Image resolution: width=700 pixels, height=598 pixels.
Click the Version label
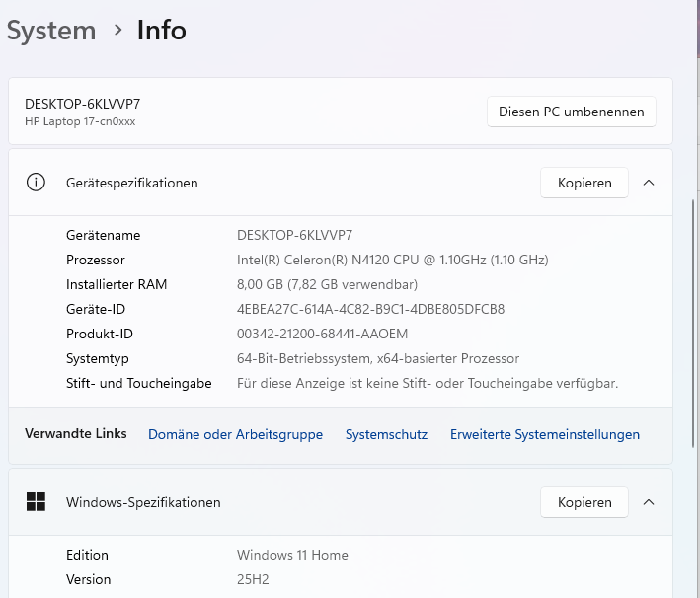coord(89,579)
